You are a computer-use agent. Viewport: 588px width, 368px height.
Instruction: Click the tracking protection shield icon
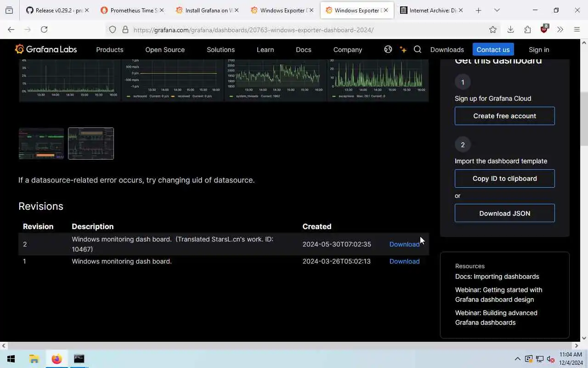pos(113,29)
